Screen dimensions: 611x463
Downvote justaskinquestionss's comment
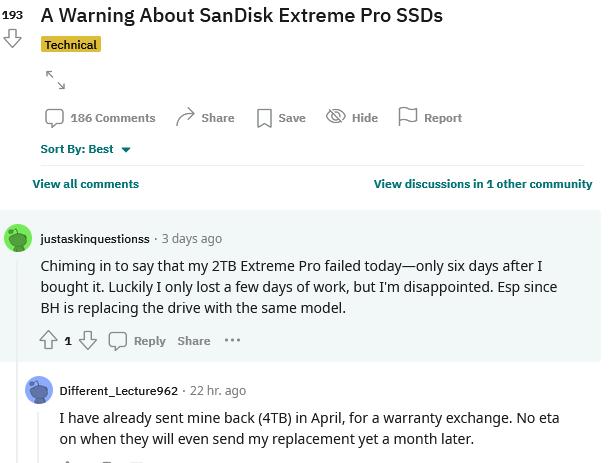88,341
